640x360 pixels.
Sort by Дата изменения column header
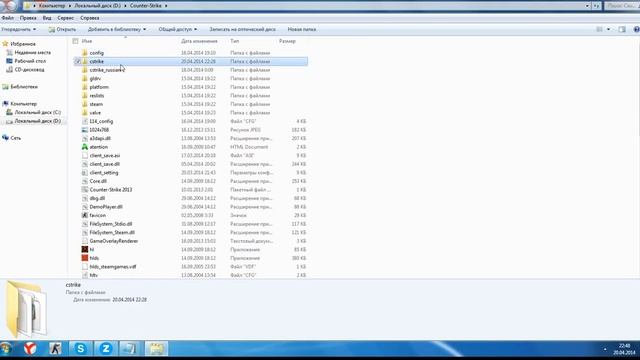coord(199,41)
